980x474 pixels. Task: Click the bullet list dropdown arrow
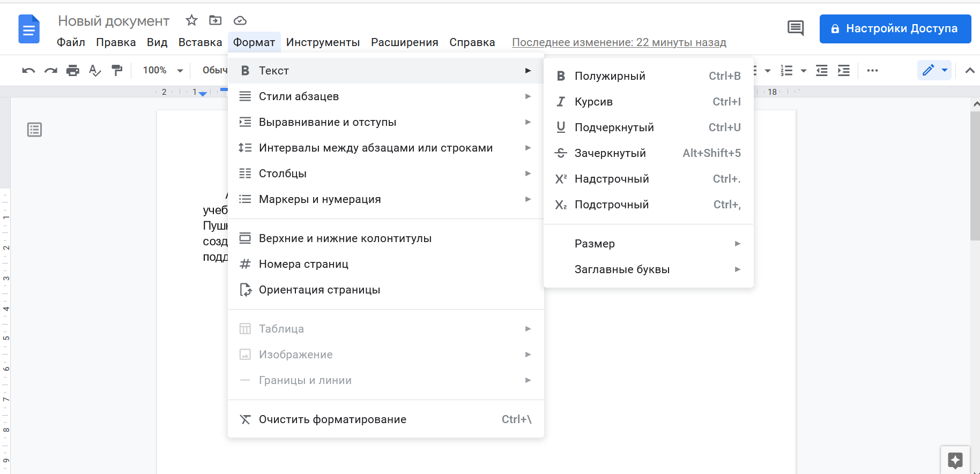click(768, 71)
